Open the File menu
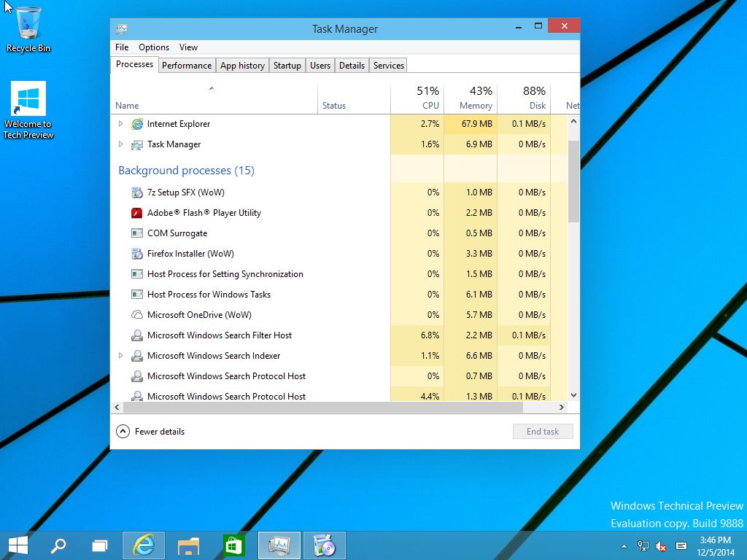 point(122,47)
